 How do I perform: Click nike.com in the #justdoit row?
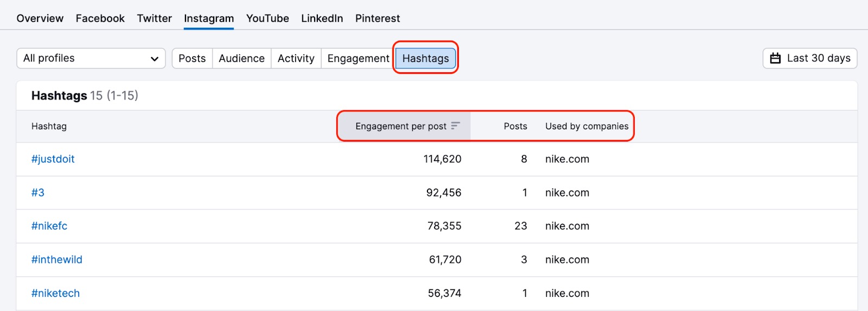567,159
